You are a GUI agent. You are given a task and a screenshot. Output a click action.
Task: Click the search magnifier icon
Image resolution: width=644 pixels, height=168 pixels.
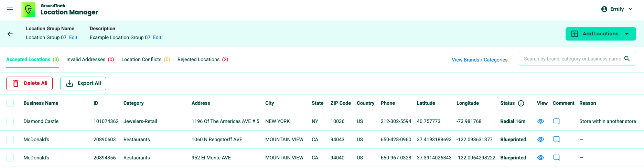click(627, 59)
